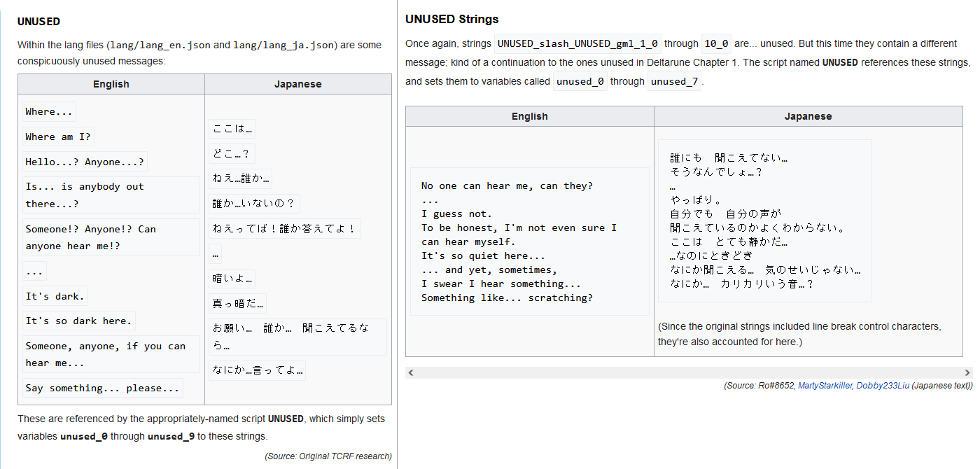Click "Say something... please..." string
Viewport: 980px width, 469px height.
click(102, 388)
